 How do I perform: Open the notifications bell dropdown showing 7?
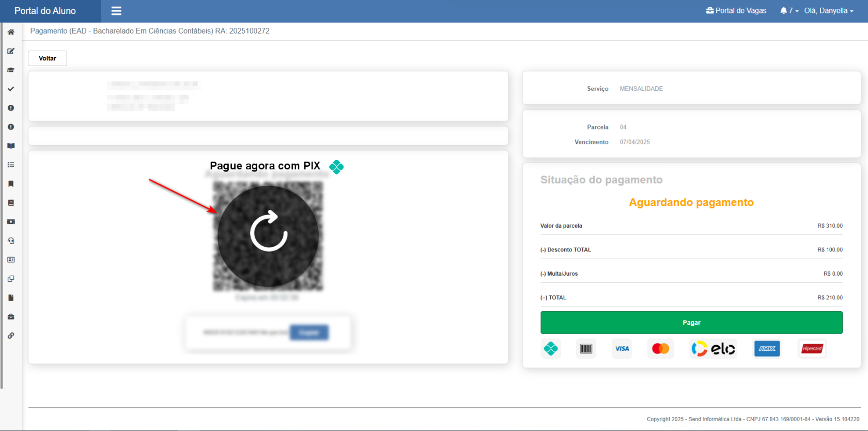pyautogui.click(x=789, y=10)
